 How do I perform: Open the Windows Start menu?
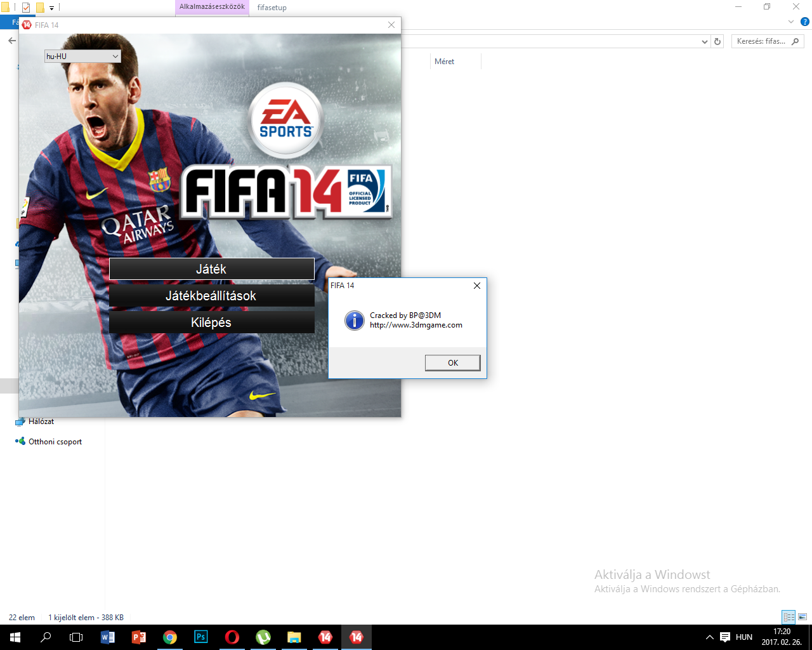point(15,637)
